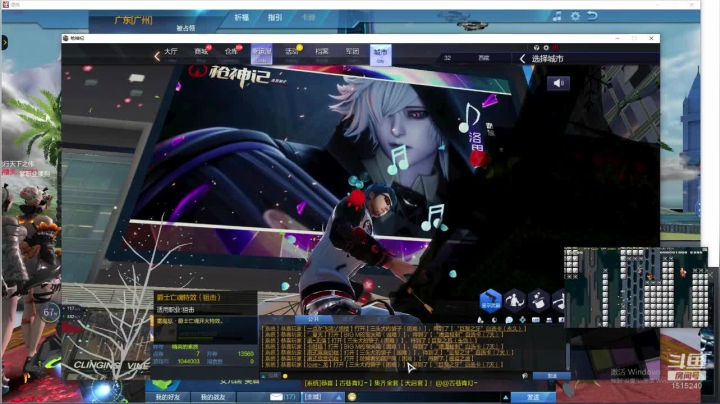Viewport: 720px width, 404px height.
Task: Click the app icon in outer window title bar
Action: tap(6, 5)
